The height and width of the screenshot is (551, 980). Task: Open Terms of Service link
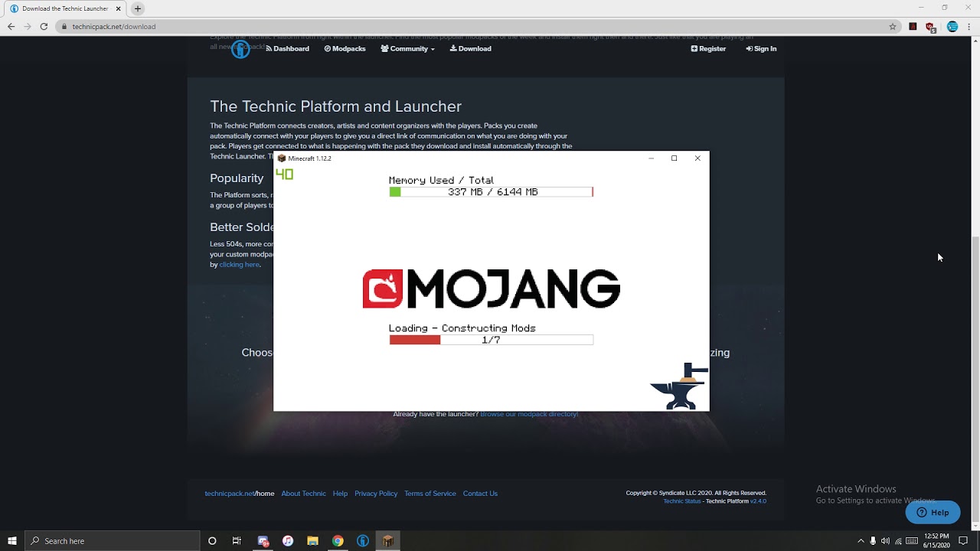(430, 494)
